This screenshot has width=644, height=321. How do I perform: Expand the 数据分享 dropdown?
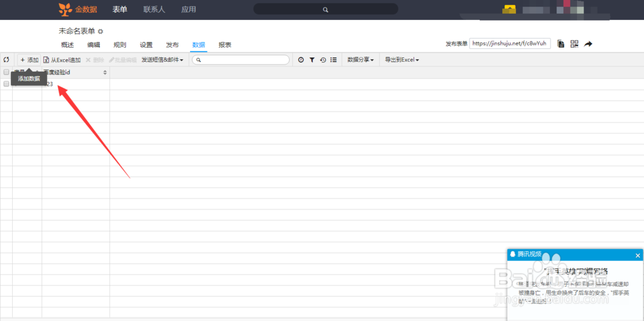[x=361, y=60]
